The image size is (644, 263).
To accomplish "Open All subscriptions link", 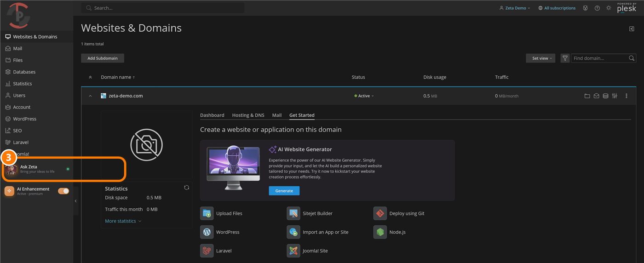I will [557, 8].
